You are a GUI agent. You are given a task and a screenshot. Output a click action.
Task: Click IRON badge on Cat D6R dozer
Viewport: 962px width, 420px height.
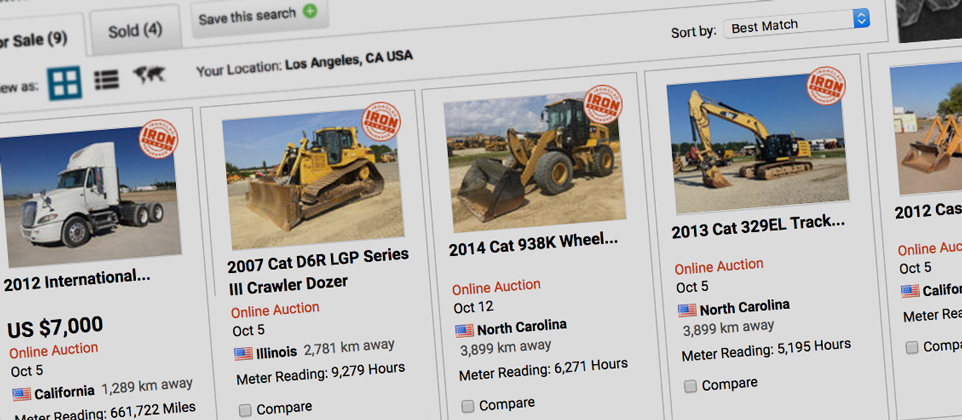click(381, 121)
